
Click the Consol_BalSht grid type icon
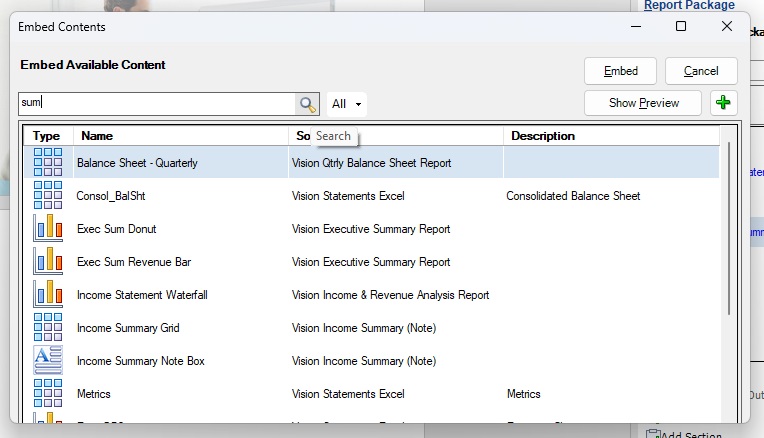[x=48, y=196]
